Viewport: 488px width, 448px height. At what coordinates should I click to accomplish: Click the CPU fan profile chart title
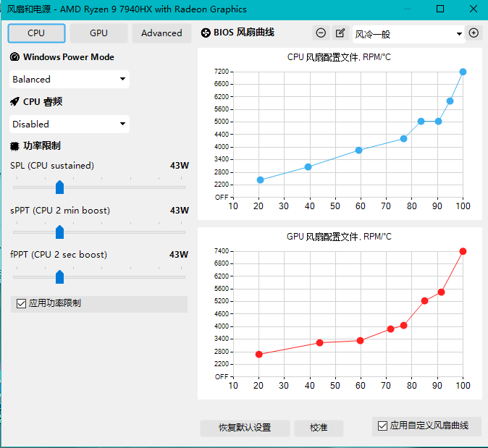point(339,57)
